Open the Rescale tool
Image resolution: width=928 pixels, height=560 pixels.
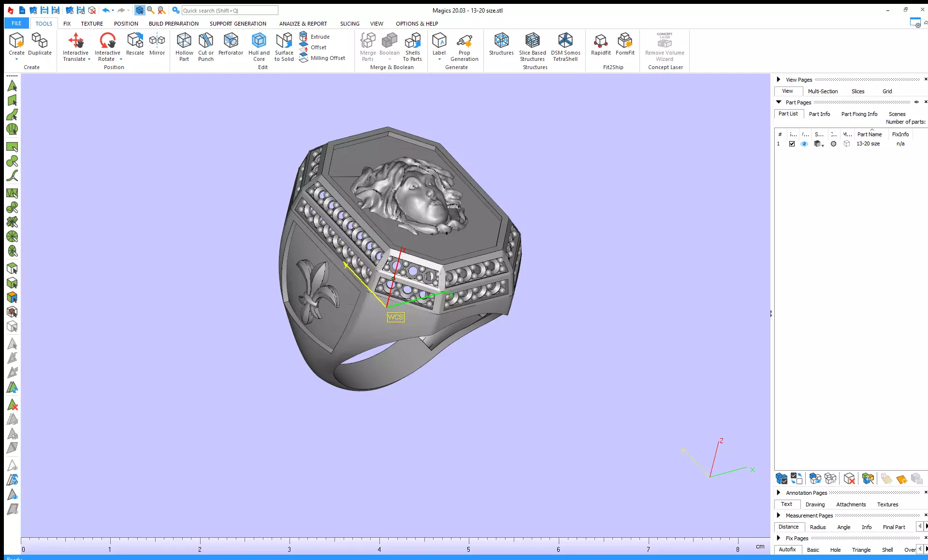(x=135, y=44)
